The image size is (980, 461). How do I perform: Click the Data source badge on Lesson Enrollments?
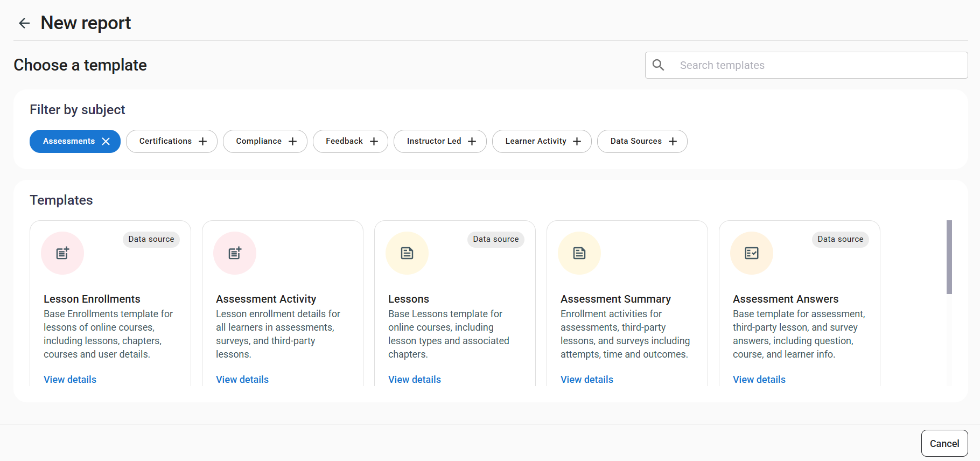[x=151, y=239]
